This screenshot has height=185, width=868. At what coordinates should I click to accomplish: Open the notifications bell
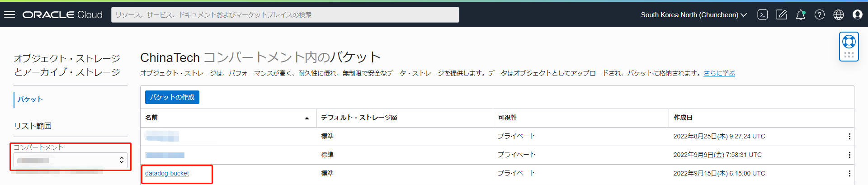click(801, 14)
